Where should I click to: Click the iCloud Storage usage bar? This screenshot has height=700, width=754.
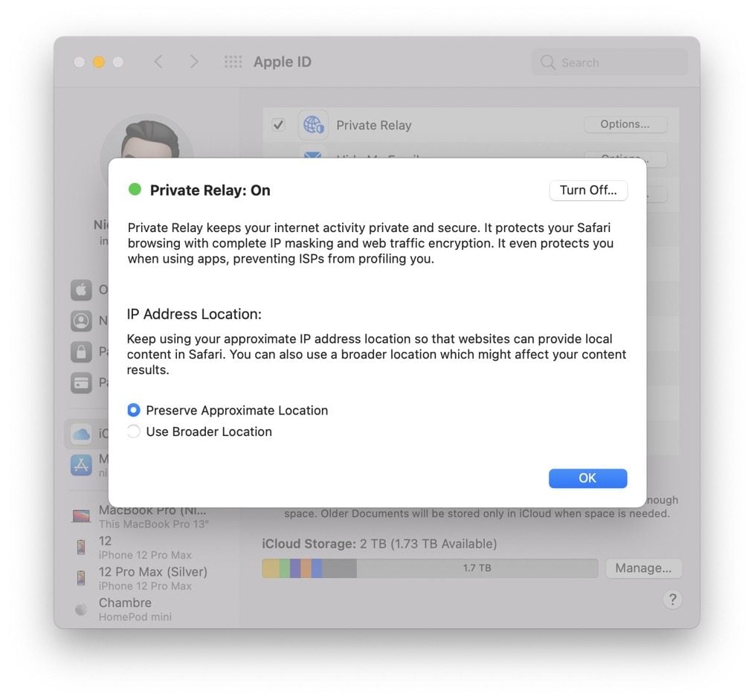click(430, 568)
